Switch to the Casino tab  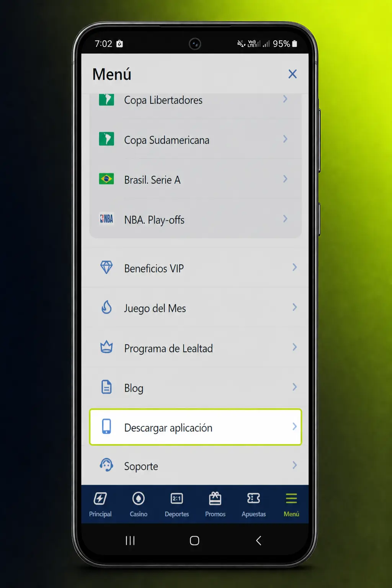139,505
